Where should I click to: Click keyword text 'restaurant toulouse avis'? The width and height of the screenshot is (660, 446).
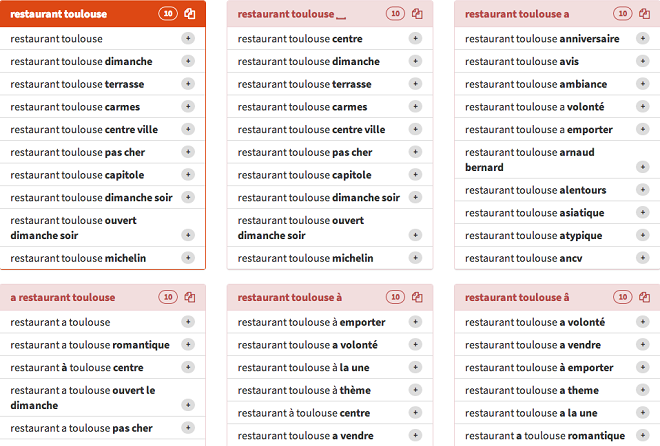tap(522, 61)
